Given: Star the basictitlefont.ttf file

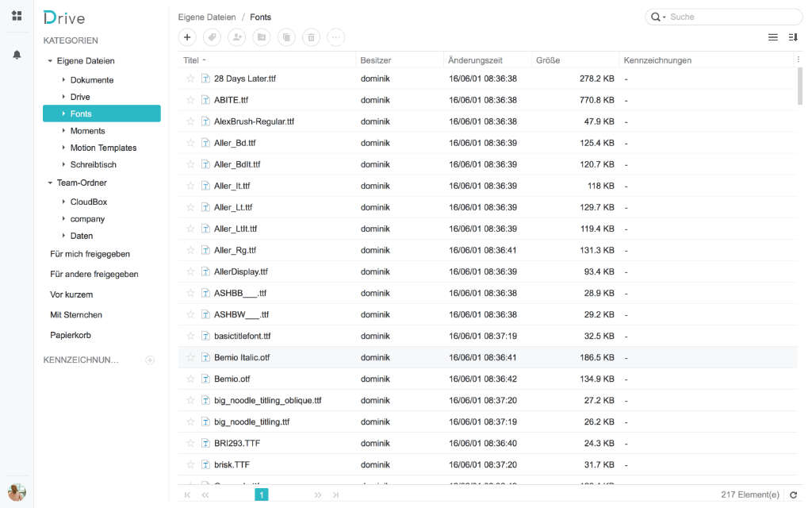Looking at the screenshot, I should click(x=190, y=336).
